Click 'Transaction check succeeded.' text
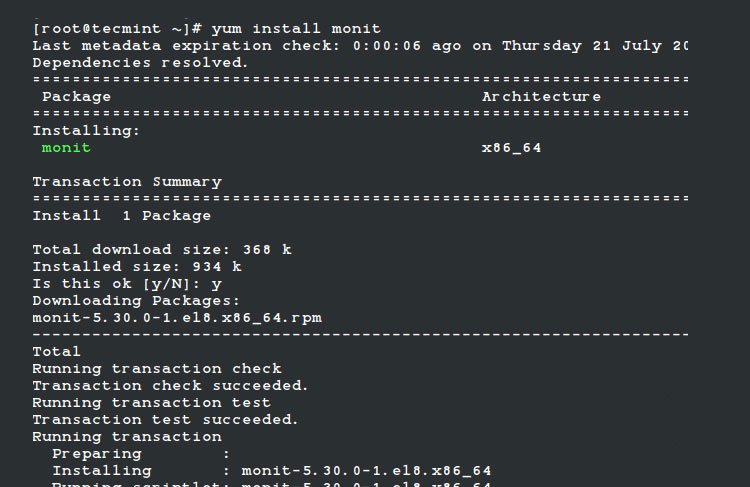The width and height of the screenshot is (750, 487). click(x=170, y=386)
